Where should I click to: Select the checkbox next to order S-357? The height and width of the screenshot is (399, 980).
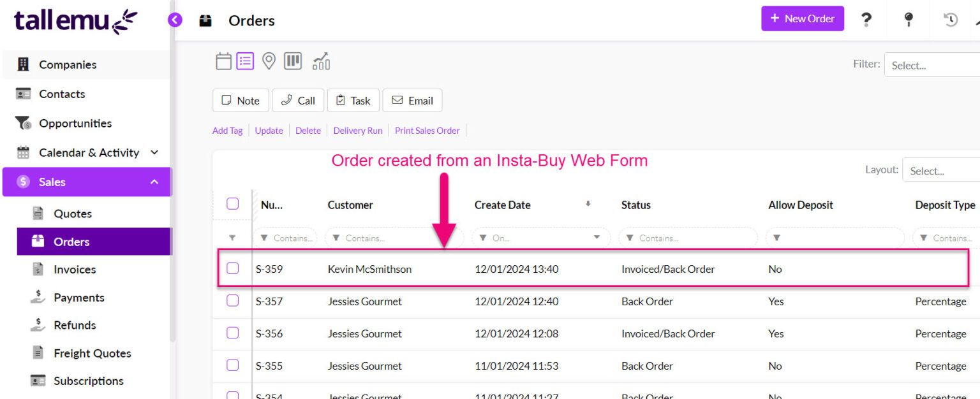(232, 300)
